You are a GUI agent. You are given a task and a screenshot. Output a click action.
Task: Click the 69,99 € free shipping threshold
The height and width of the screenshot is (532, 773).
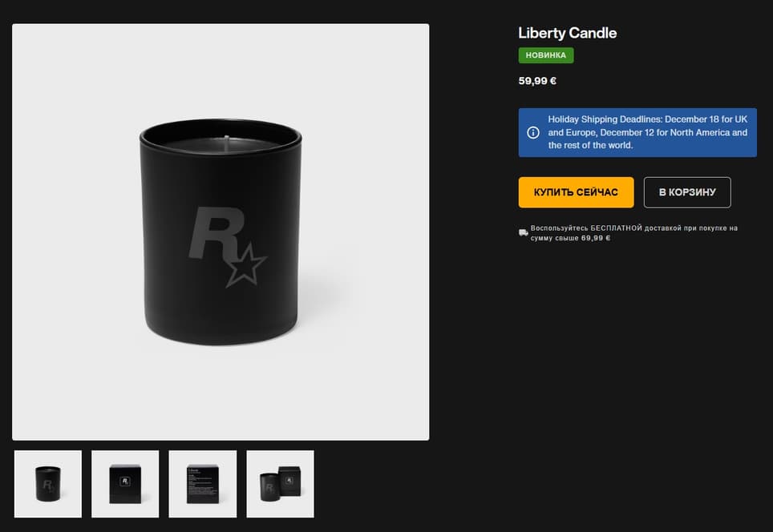pos(596,238)
